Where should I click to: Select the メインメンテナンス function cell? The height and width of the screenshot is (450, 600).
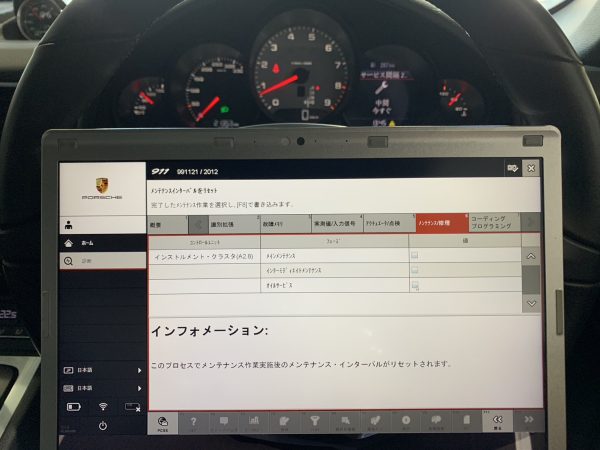[334, 256]
